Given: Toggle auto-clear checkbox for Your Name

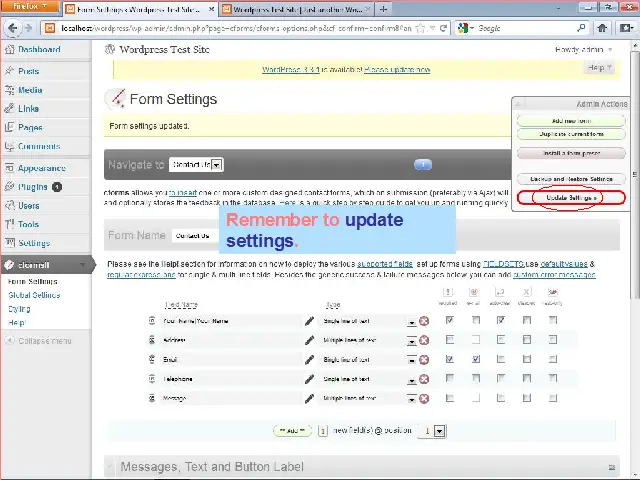Looking at the screenshot, I should coord(501,320).
